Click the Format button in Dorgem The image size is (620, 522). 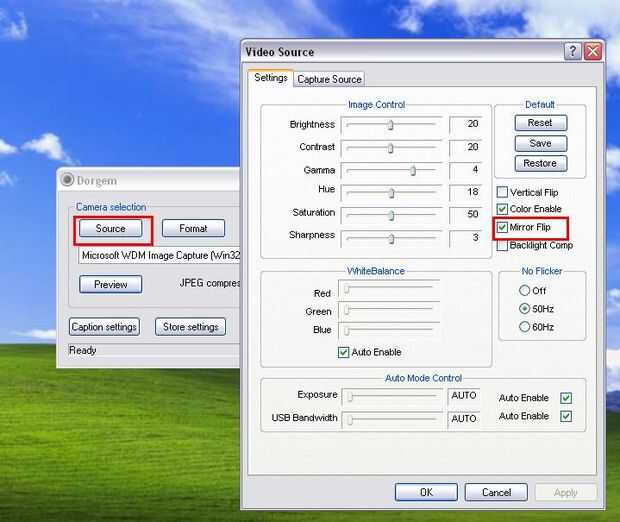193,229
